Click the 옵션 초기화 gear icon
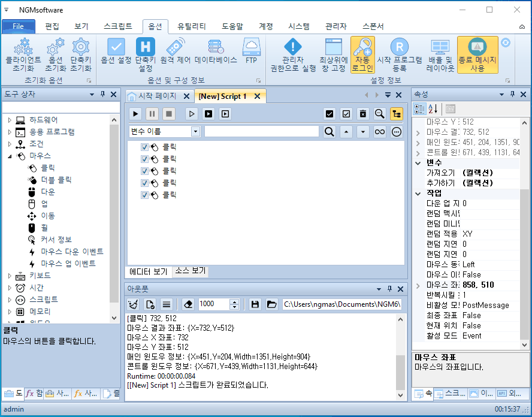The image size is (532, 417). [x=55, y=55]
